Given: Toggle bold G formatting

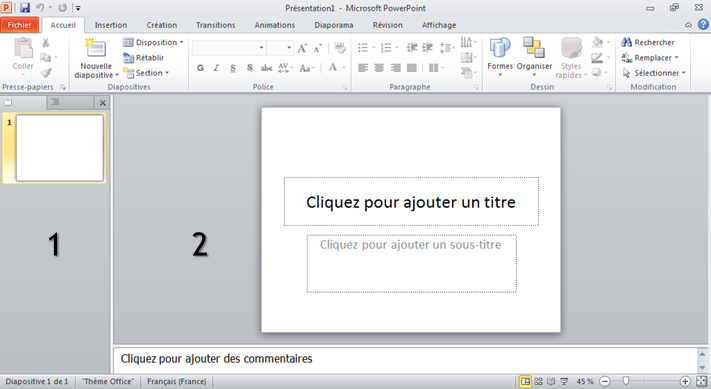Looking at the screenshot, I should click(x=200, y=68).
